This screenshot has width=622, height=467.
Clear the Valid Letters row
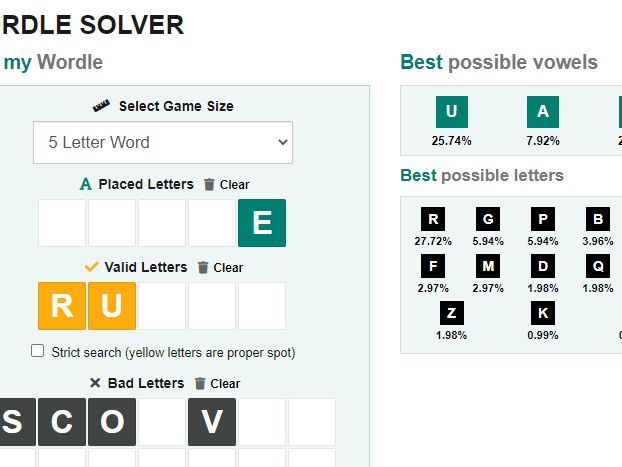click(x=219, y=267)
